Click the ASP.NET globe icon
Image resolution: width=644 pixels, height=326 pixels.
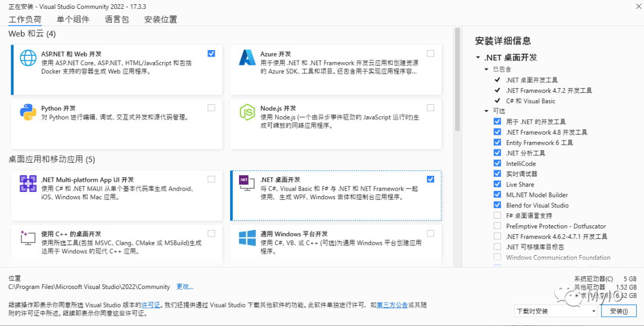click(x=28, y=58)
